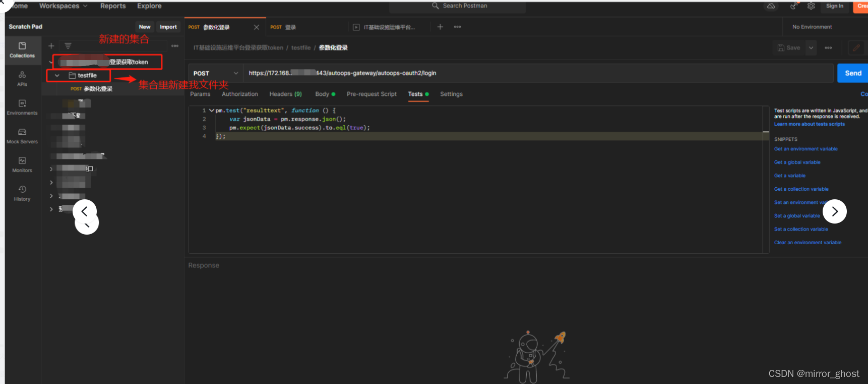Open the Collections sidebar panel
This screenshot has width=868, height=384.
(x=22, y=50)
